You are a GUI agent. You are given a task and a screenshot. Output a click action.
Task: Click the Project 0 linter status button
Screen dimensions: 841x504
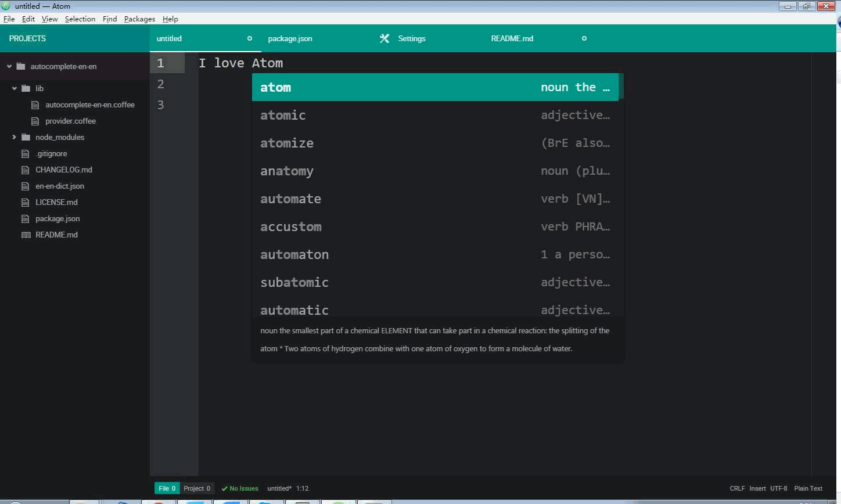pyautogui.click(x=197, y=488)
